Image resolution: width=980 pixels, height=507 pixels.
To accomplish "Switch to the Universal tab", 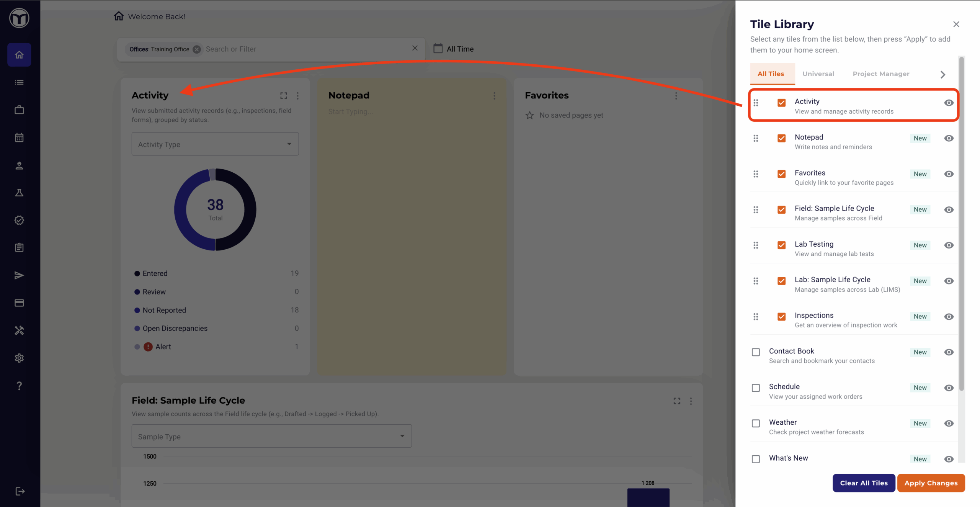I will (x=818, y=74).
